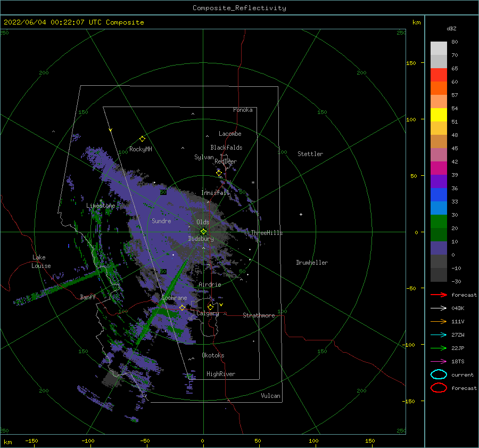Image resolution: width=479 pixels, height=448 pixels.
Task: Click the orange 111V arrow icon
Action: click(439, 321)
